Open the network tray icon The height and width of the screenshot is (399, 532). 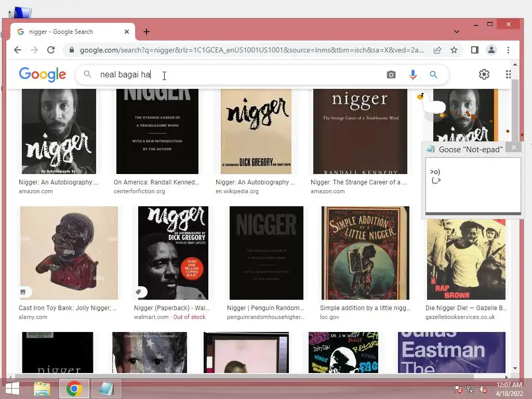471,389
